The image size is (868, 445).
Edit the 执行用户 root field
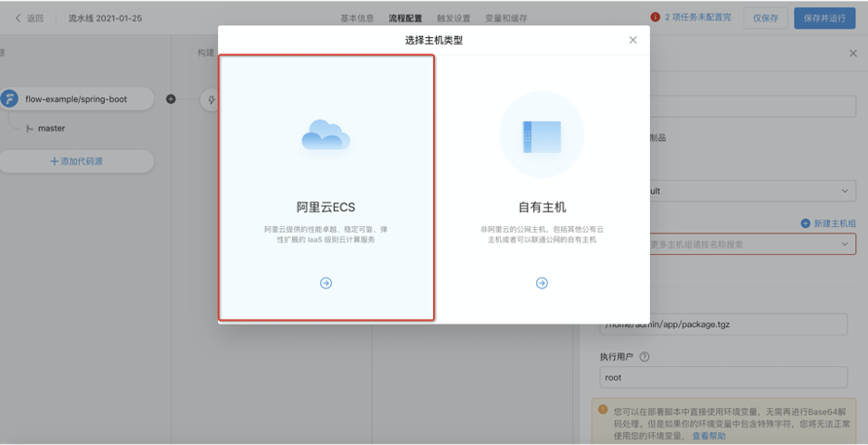pyautogui.click(x=723, y=377)
